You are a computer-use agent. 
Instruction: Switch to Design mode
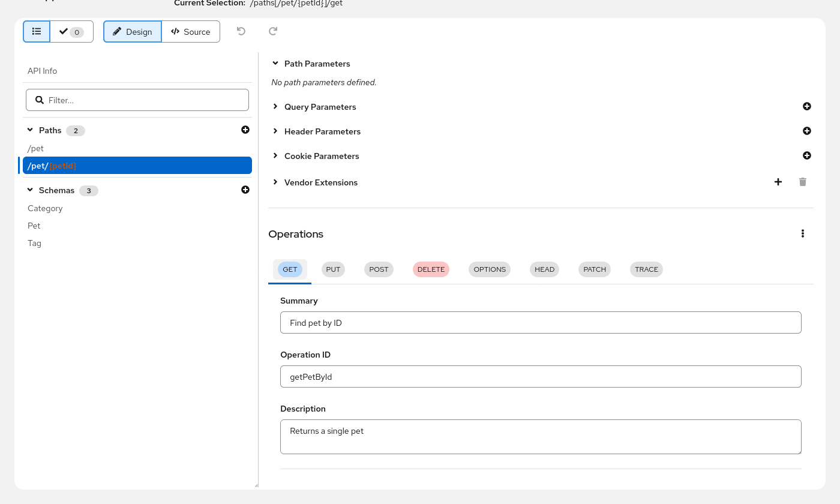coord(133,32)
